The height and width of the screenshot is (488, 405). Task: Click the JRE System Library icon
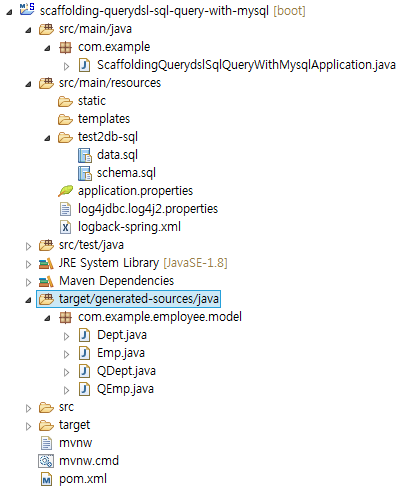[x=46, y=263]
